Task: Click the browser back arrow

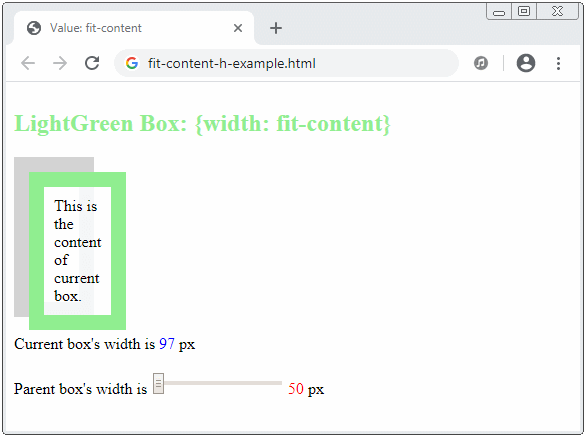Action: pyautogui.click(x=28, y=63)
